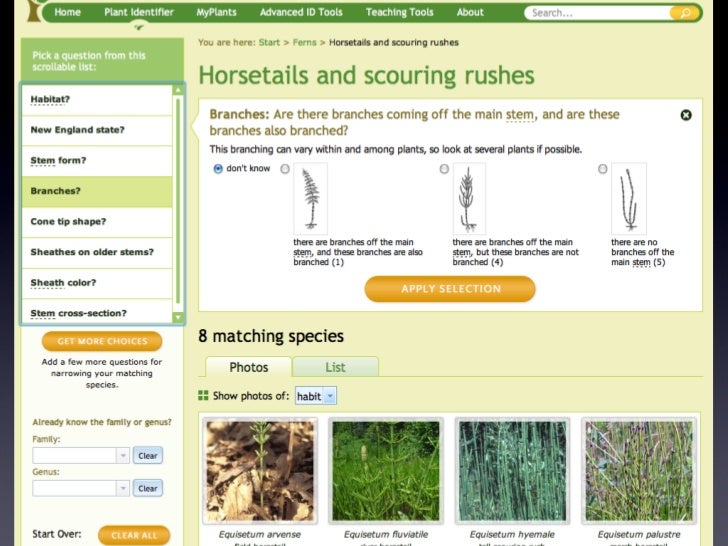Image resolution: width=728 pixels, height=546 pixels.
Task: Click the question list scroll down arrow
Action: coord(178,317)
